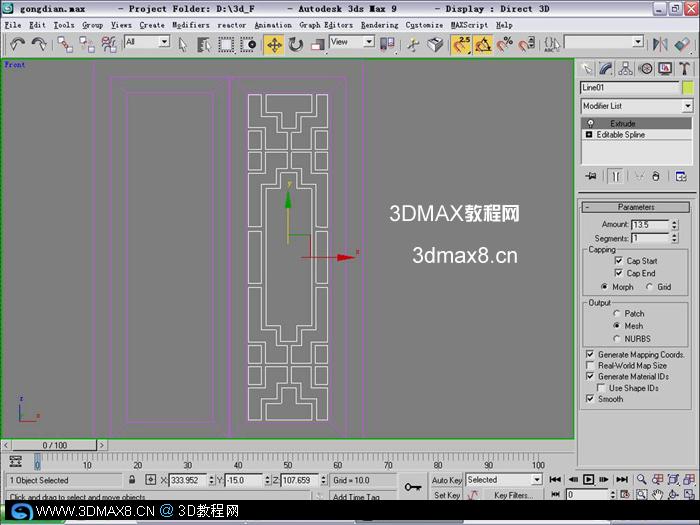The image size is (700, 525).
Task: Click the Set Key button
Action: pos(446,495)
